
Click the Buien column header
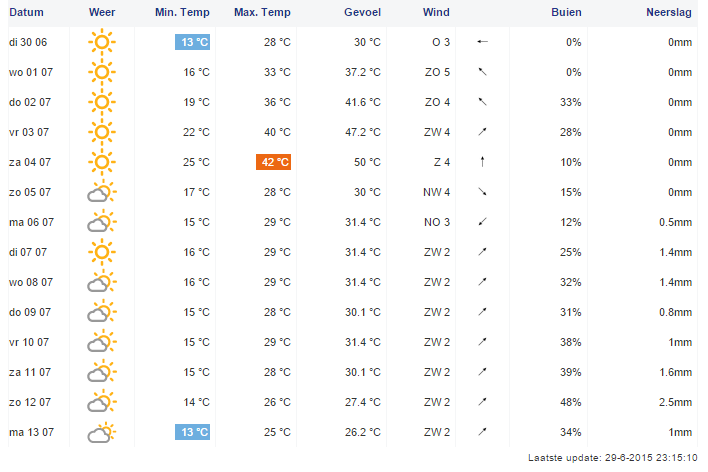click(566, 11)
